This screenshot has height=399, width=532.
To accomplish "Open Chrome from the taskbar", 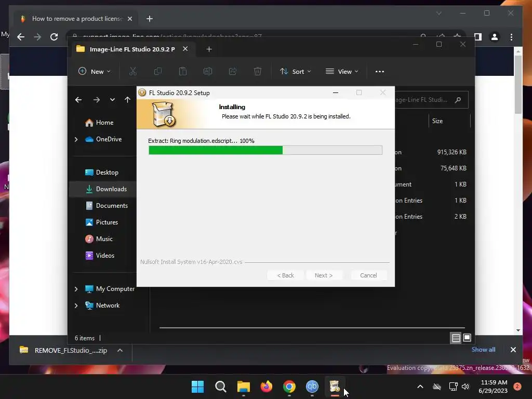I will 289,387.
